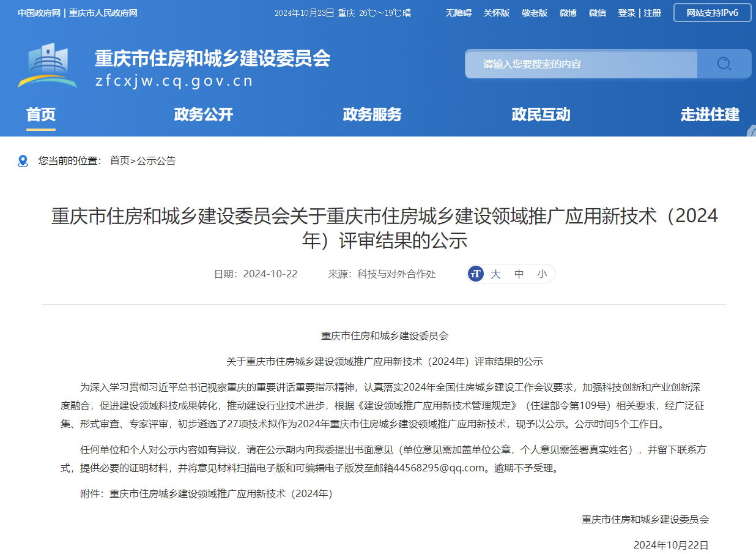
Task: Select medium font size 中
Action: coord(519,274)
